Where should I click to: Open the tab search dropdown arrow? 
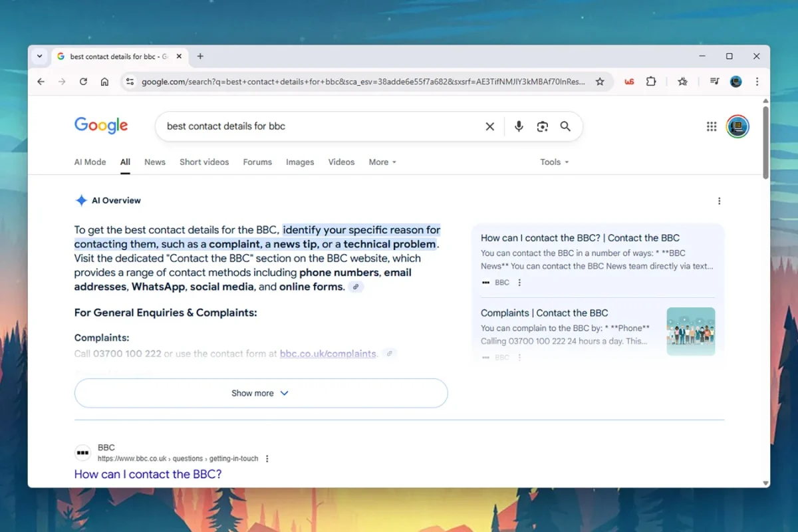click(40, 57)
